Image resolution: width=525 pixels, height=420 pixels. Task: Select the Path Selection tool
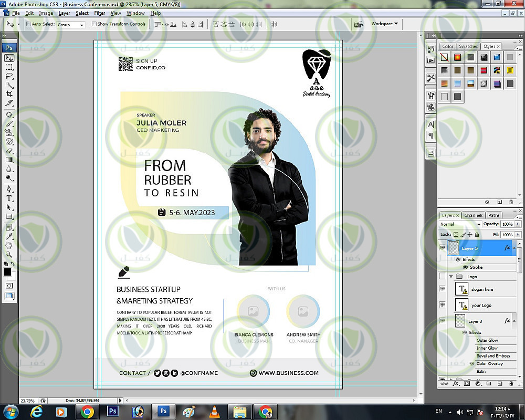pos(9,207)
